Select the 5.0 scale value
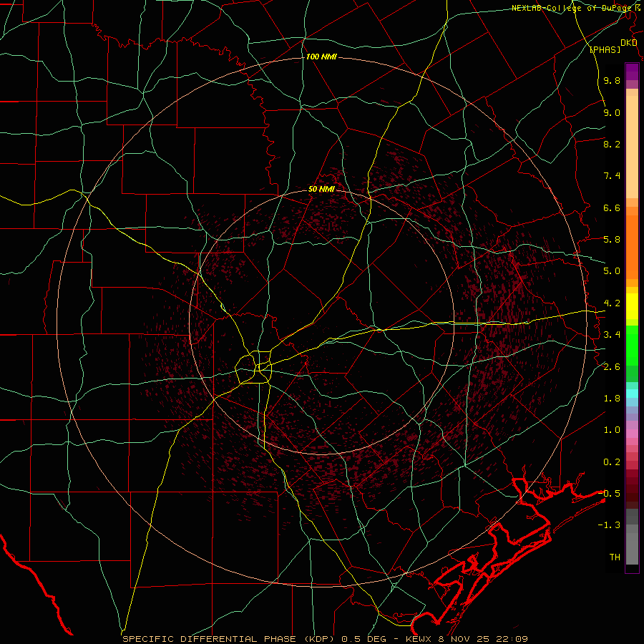The height and width of the screenshot is (644, 644). point(612,271)
